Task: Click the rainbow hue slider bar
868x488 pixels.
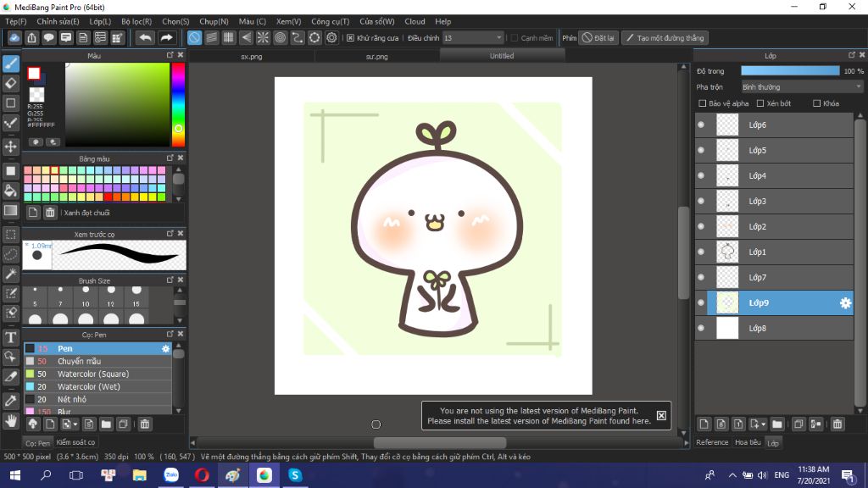Action: [178, 104]
